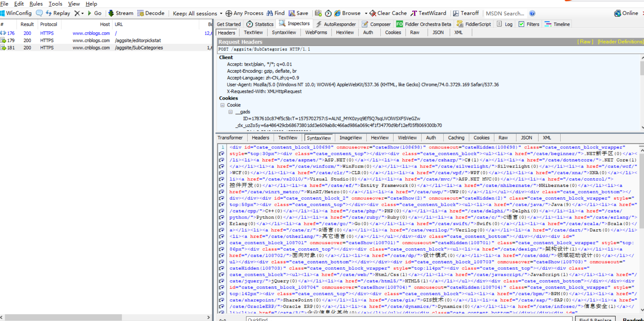Open the Statistics tab
Image resolution: width=644 pixels, height=321 pixels.
[260, 24]
